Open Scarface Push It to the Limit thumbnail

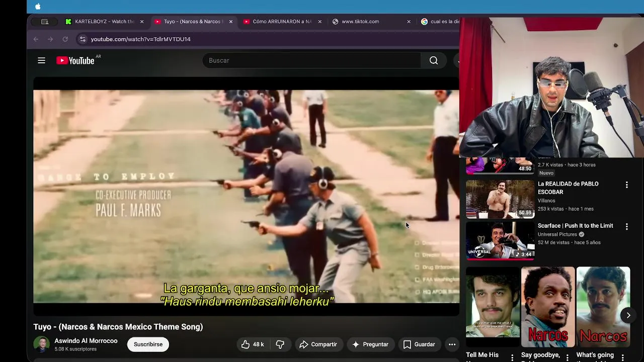[500, 241]
